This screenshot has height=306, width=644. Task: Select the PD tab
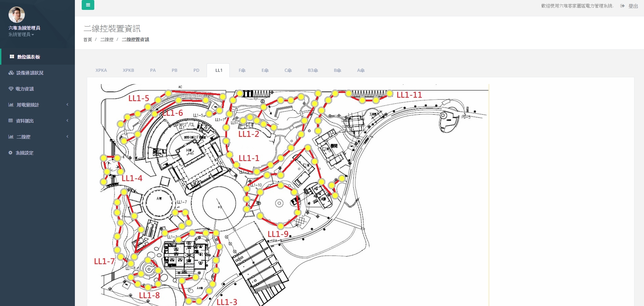[196, 70]
